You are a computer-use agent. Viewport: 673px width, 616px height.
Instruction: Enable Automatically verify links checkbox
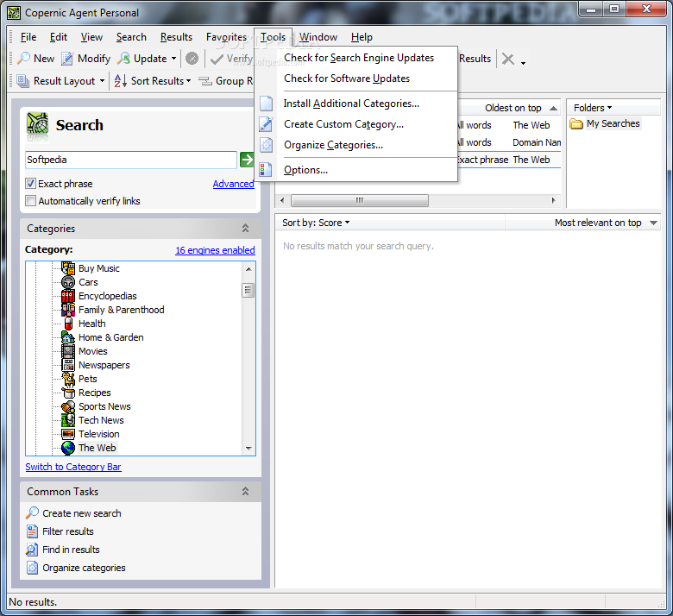tap(30, 201)
